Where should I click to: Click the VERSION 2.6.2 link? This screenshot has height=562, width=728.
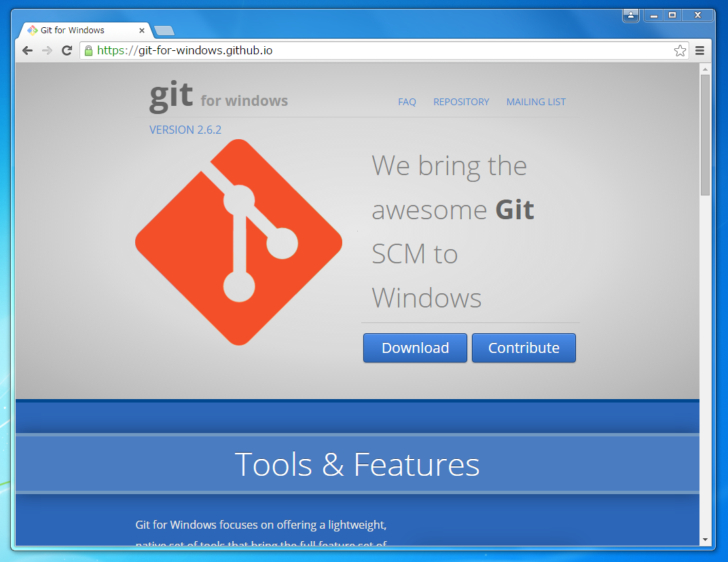(x=185, y=130)
